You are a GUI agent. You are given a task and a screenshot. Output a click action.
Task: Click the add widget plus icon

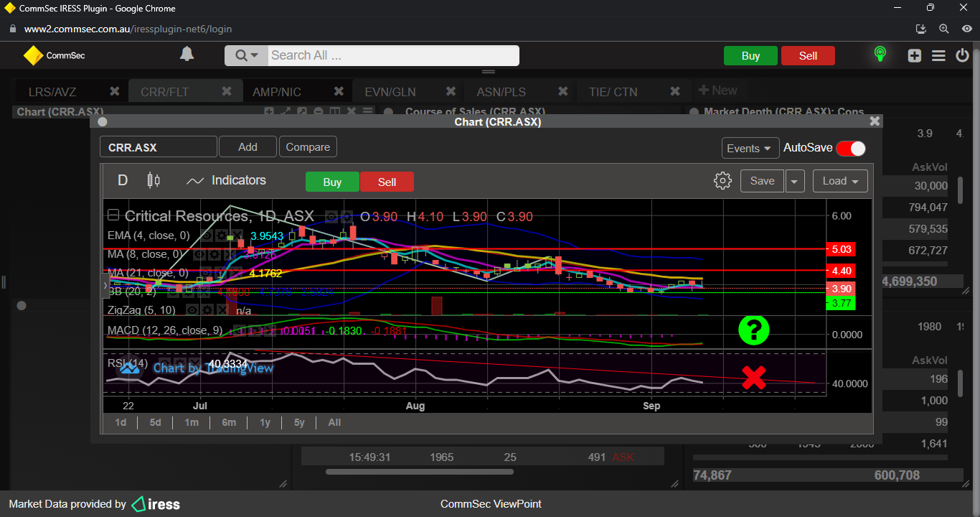click(914, 55)
